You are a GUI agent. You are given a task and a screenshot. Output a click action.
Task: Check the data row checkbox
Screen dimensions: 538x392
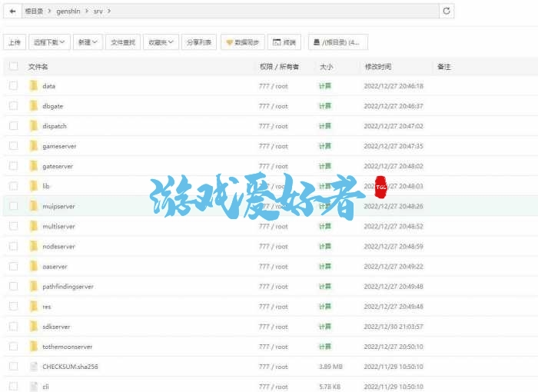pyautogui.click(x=13, y=85)
